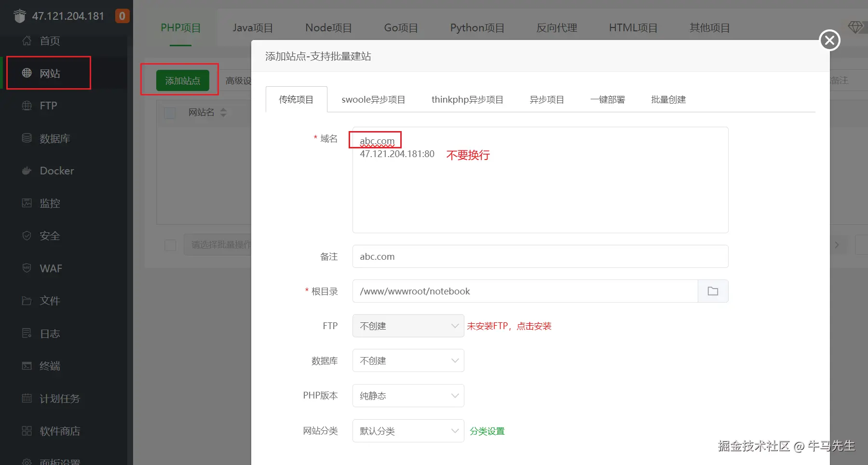The image size is (868, 465).
Task: Switch to the 反向代理 tab
Action: [557, 28]
